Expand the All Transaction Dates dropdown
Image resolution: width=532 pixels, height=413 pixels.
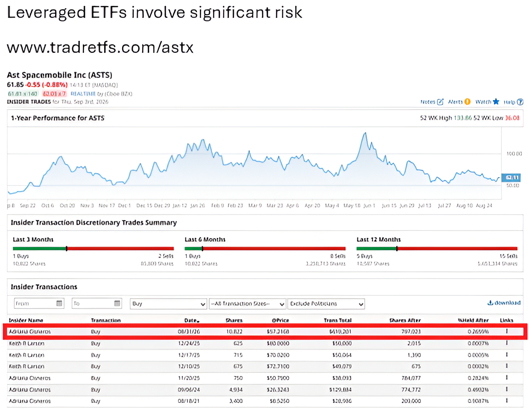tap(247, 304)
